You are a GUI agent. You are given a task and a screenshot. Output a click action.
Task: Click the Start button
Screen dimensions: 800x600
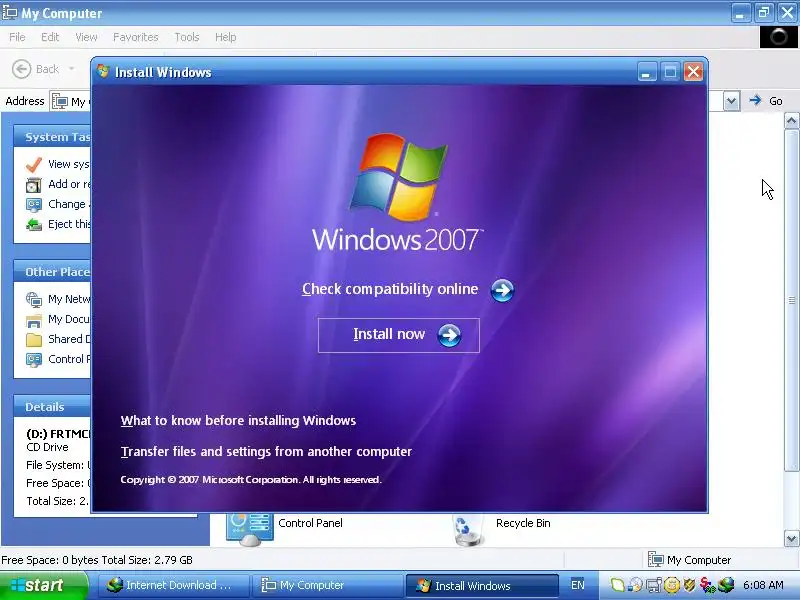pyautogui.click(x=44, y=585)
